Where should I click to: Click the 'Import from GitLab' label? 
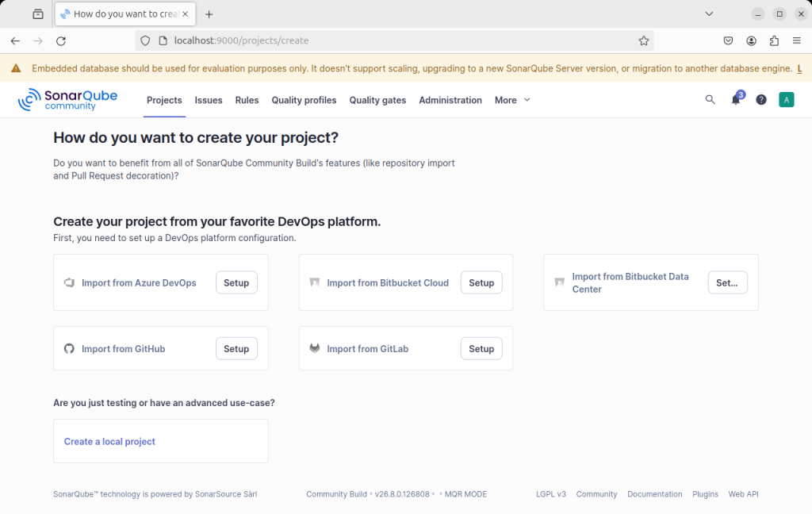pyautogui.click(x=368, y=349)
